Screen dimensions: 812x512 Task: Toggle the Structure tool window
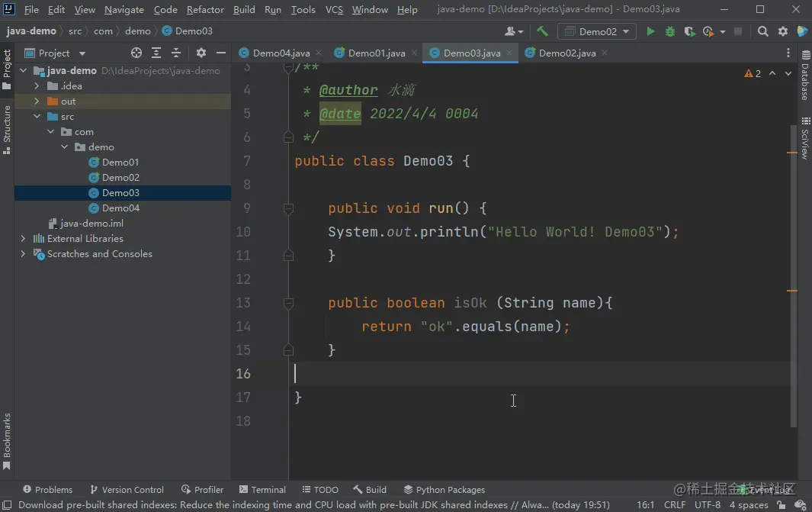click(7, 130)
